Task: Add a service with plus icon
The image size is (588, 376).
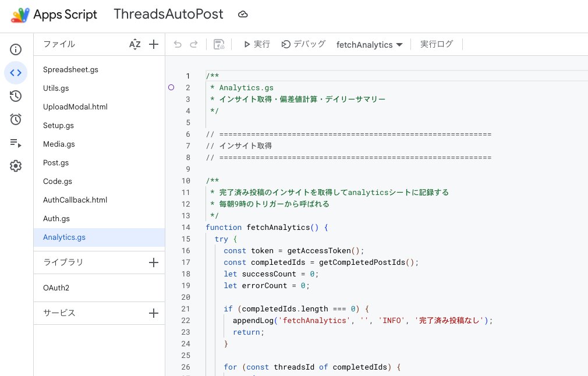Action: point(154,313)
